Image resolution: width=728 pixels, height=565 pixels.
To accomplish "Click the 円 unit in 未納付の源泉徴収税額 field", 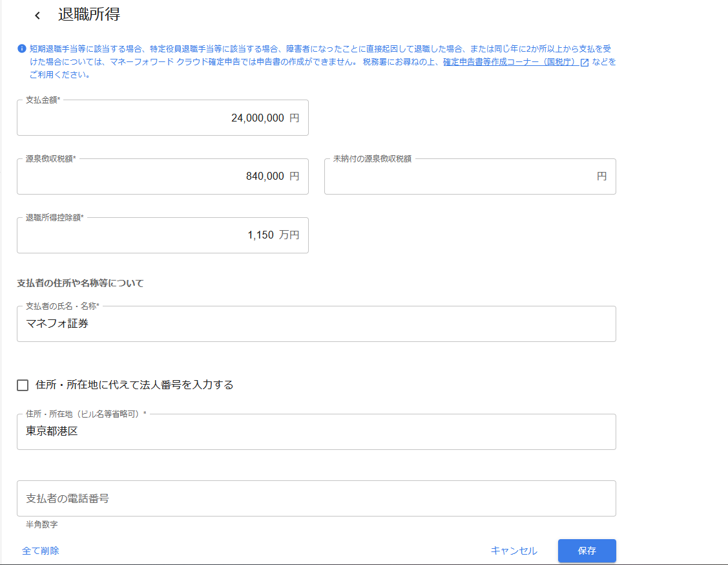I will coord(601,176).
